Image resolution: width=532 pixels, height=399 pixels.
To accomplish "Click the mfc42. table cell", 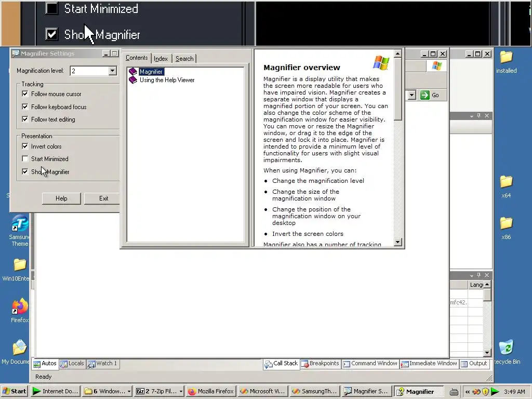I will pos(458,302).
